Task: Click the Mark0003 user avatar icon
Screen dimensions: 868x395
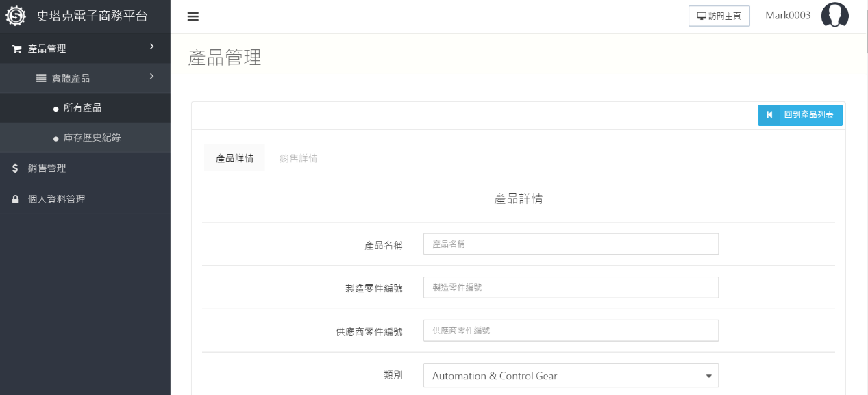Action: [x=834, y=16]
